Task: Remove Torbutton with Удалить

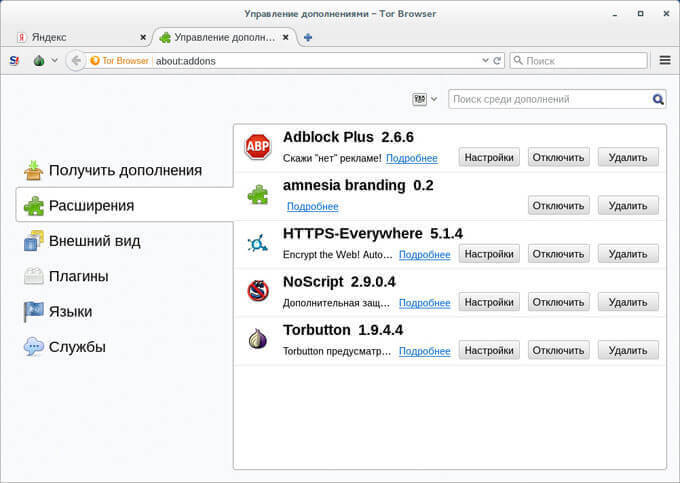Action: (628, 350)
